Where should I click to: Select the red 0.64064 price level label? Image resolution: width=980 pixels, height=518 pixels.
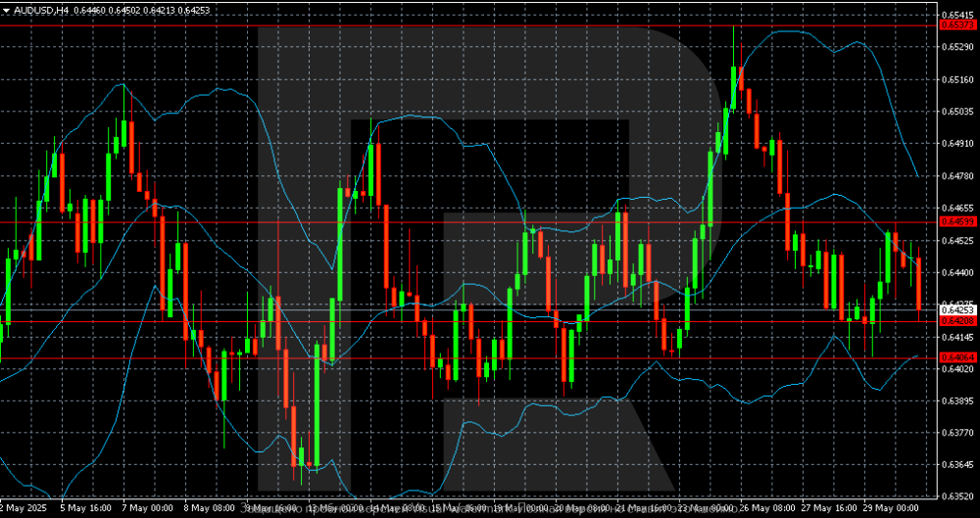(x=956, y=358)
